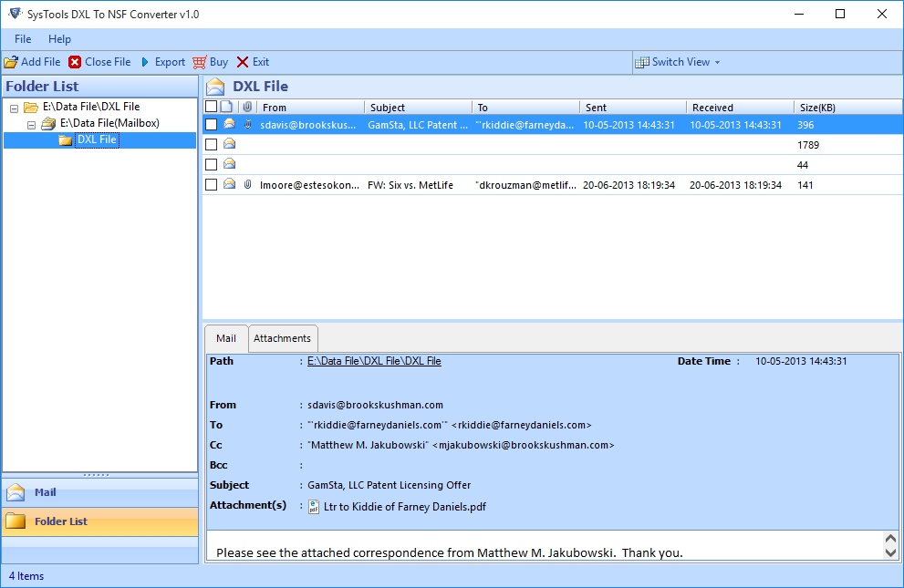Click the PDF icon of the attachment
Viewport: 904px width, 588px height.
tap(314, 506)
